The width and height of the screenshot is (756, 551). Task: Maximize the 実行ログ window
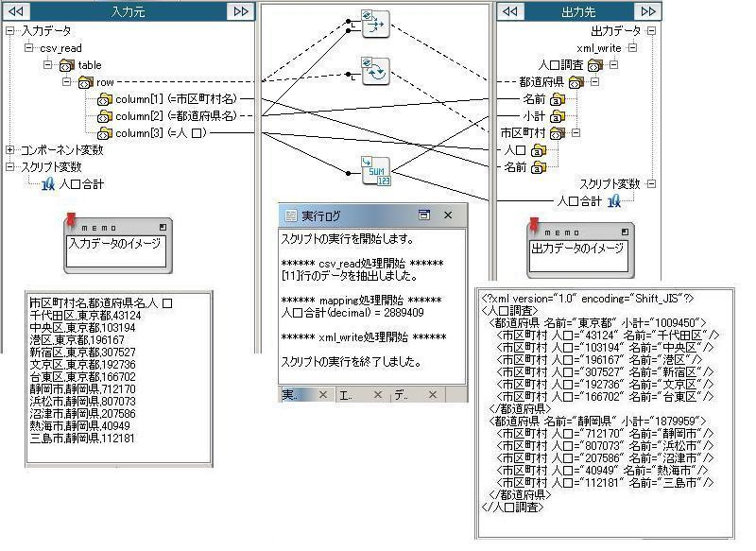pos(423,215)
